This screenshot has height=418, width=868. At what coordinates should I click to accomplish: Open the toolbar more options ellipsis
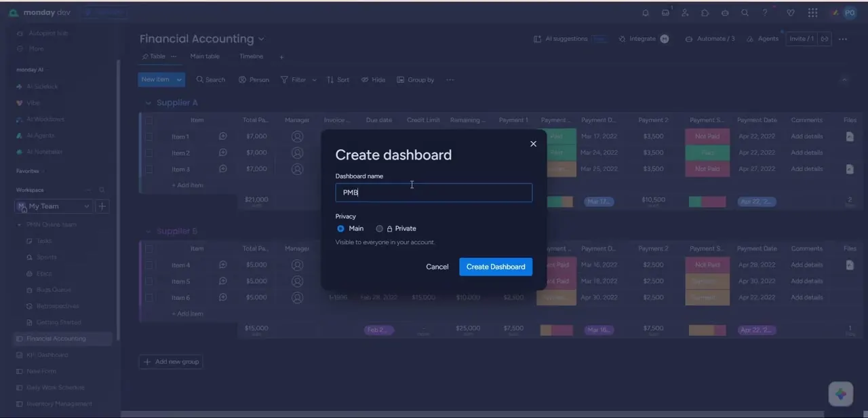(x=450, y=79)
